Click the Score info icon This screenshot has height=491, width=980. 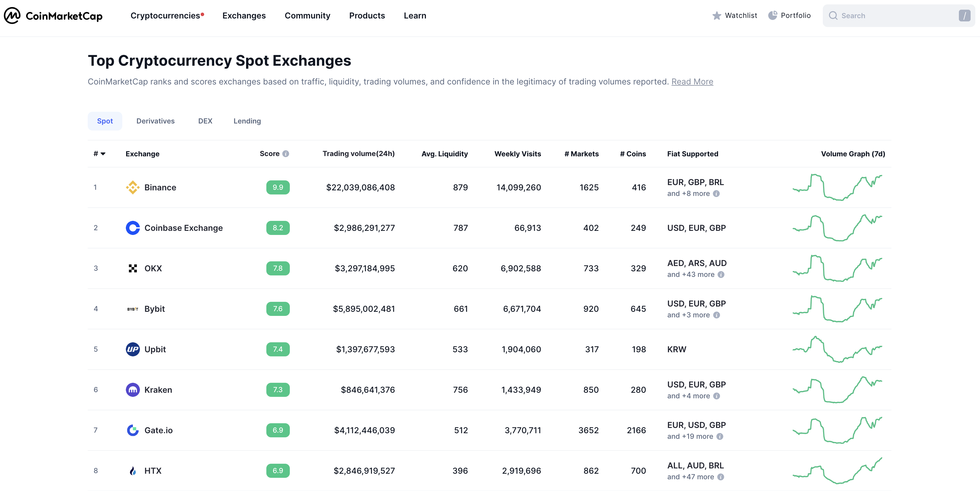tap(286, 154)
